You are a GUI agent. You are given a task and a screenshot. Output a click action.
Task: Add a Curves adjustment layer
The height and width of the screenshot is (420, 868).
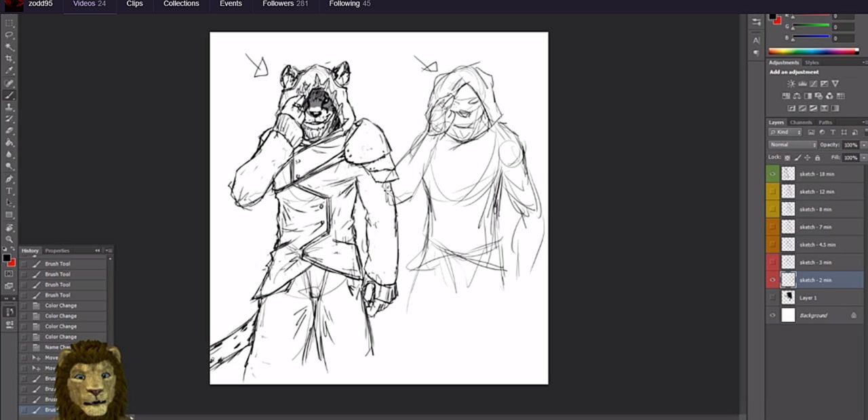(x=813, y=84)
